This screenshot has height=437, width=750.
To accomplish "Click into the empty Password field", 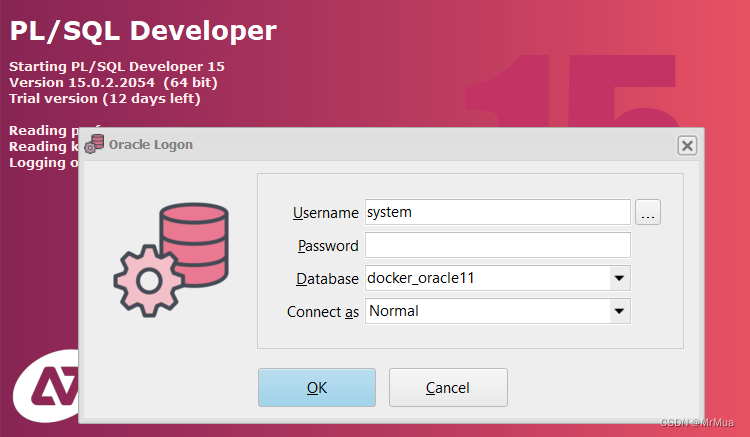I will click(497, 245).
